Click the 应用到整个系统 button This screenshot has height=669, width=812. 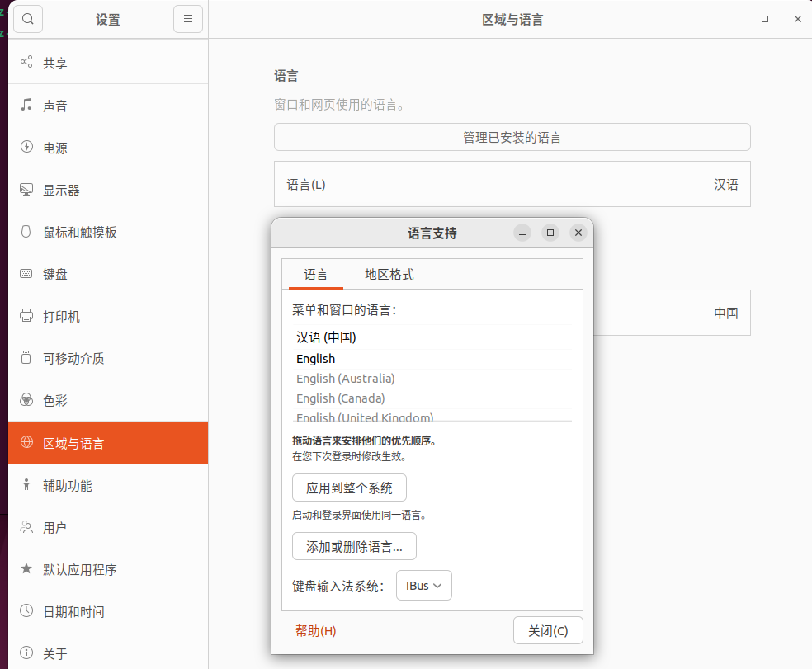(x=349, y=488)
